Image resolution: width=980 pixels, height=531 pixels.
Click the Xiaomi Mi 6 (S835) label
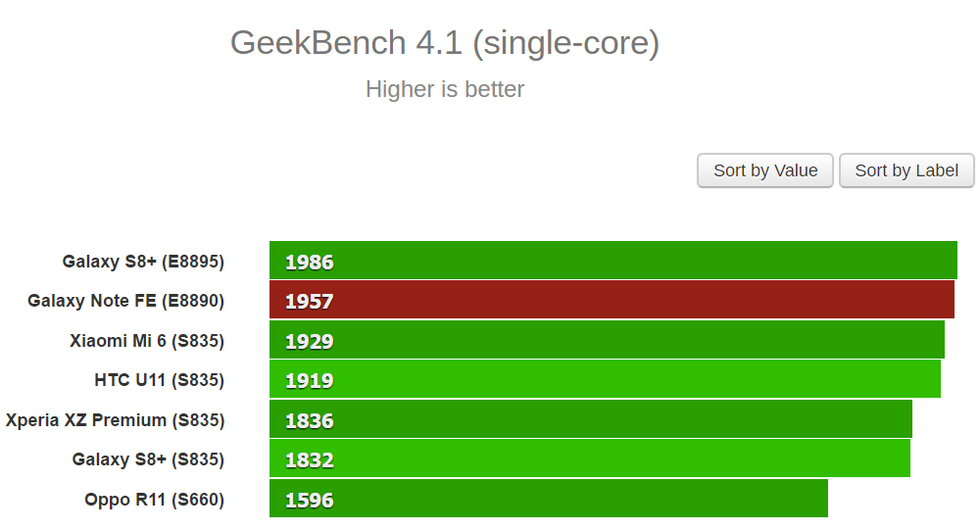[x=147, y=341]
